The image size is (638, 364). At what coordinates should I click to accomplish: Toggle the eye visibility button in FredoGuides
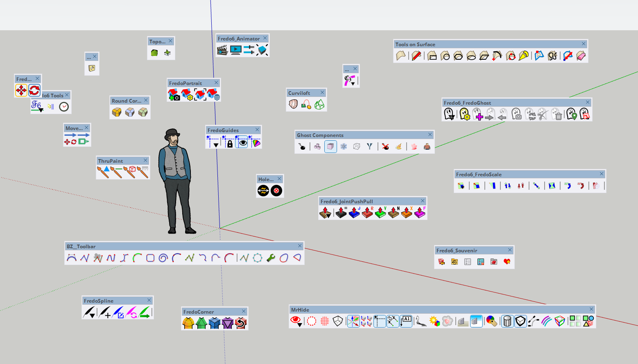[x=243, y=142]
